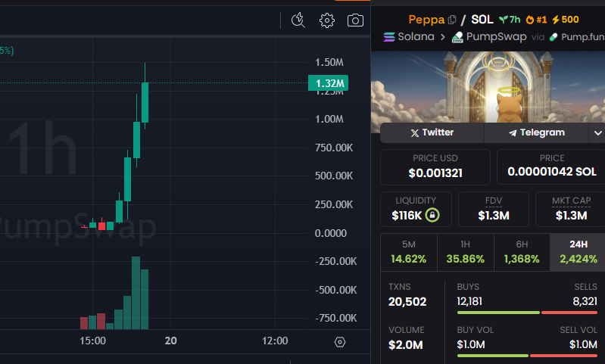Viewport: 605px width, 364px height.
Task: Click the BUYS 12,181 value
Action: click(x=469, y=301)
